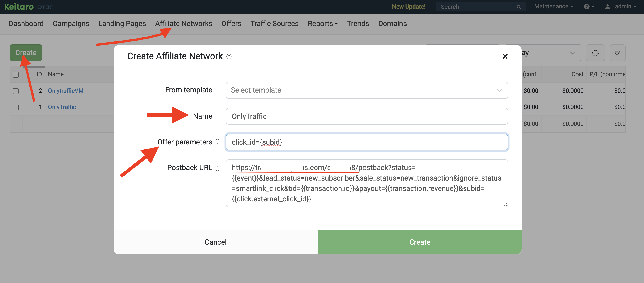
Task: Check the OnlytrafficVM row checkbox
Action: [16, 91]
